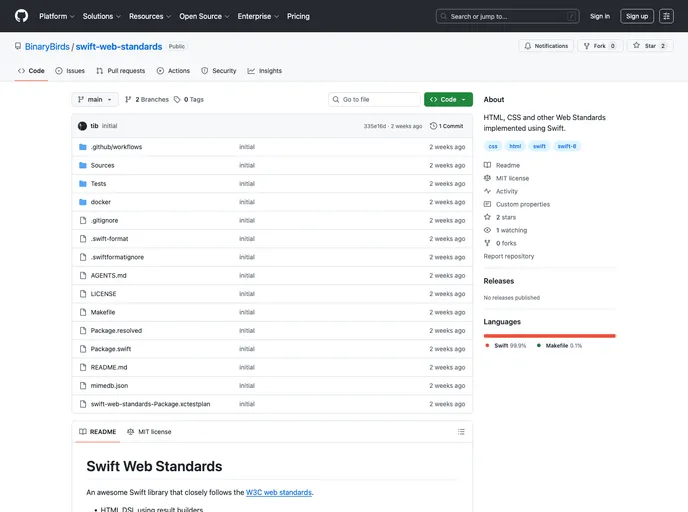Switch to the Pull requests tab

121,71
